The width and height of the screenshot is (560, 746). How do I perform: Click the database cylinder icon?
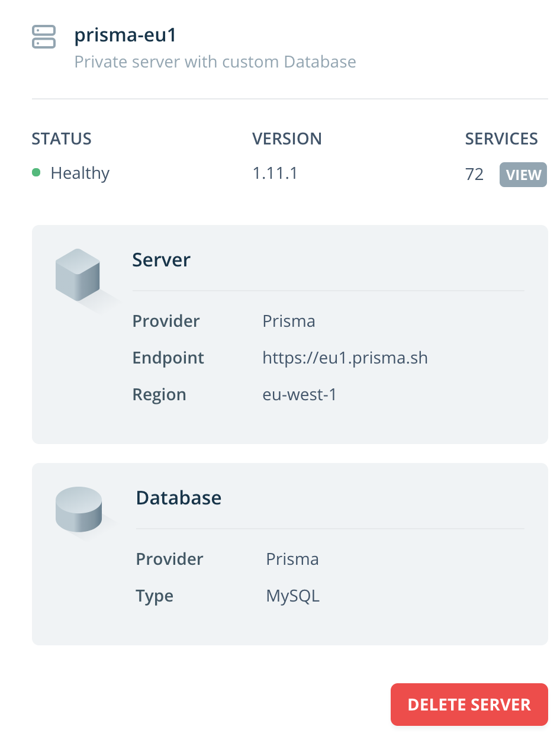pos(79,509)
